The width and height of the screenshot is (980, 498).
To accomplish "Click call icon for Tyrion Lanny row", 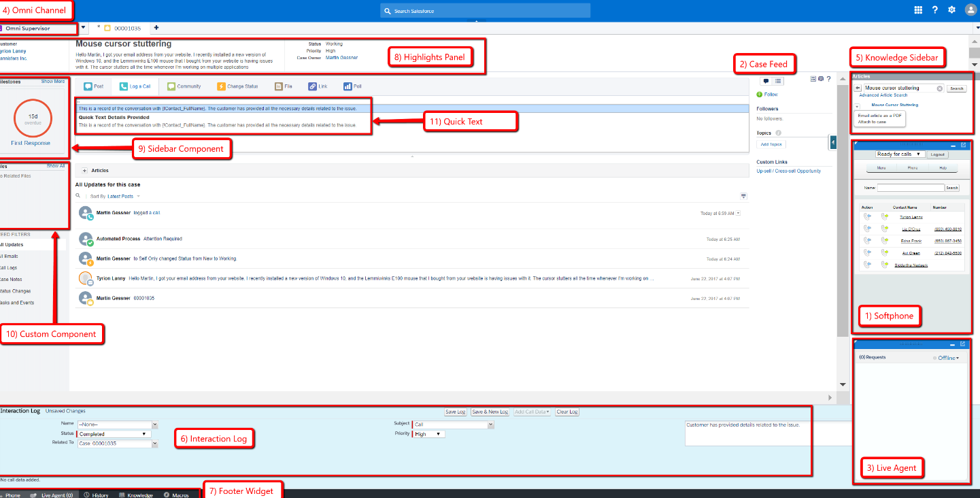I will 866,216.
